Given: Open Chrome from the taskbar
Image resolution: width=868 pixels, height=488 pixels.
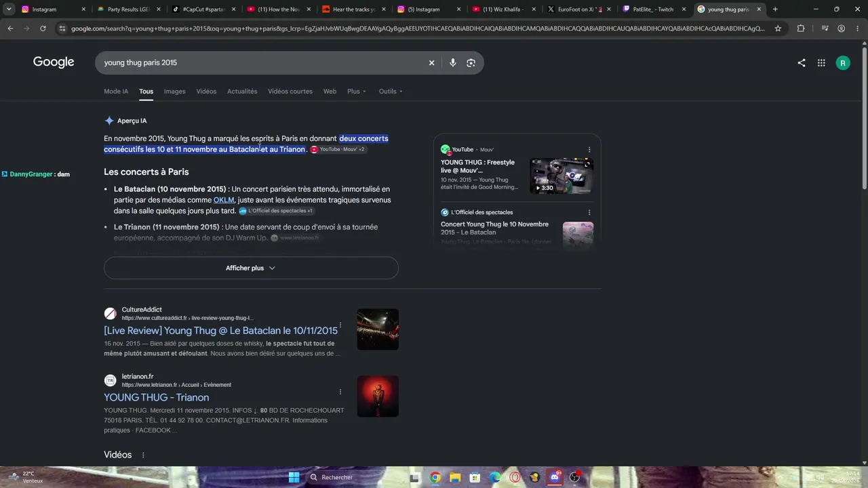Looking at the screenshot, I should 435,477.
